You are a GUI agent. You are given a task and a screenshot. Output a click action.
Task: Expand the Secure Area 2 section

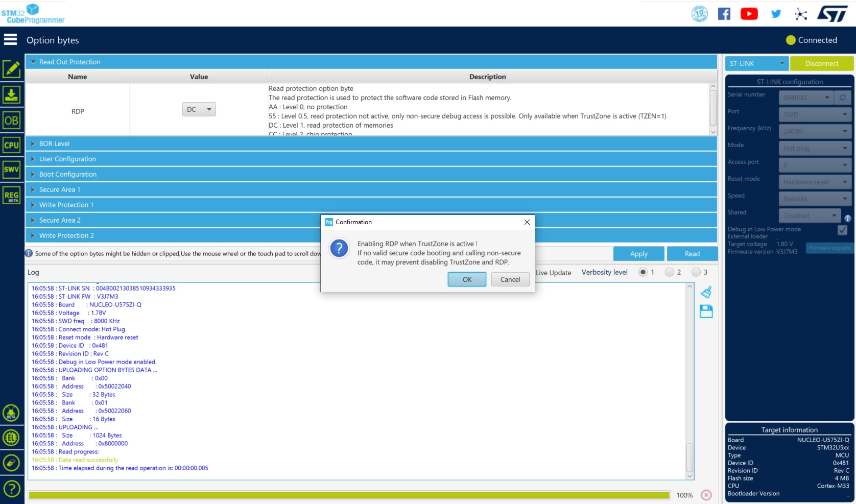[173, 220]
